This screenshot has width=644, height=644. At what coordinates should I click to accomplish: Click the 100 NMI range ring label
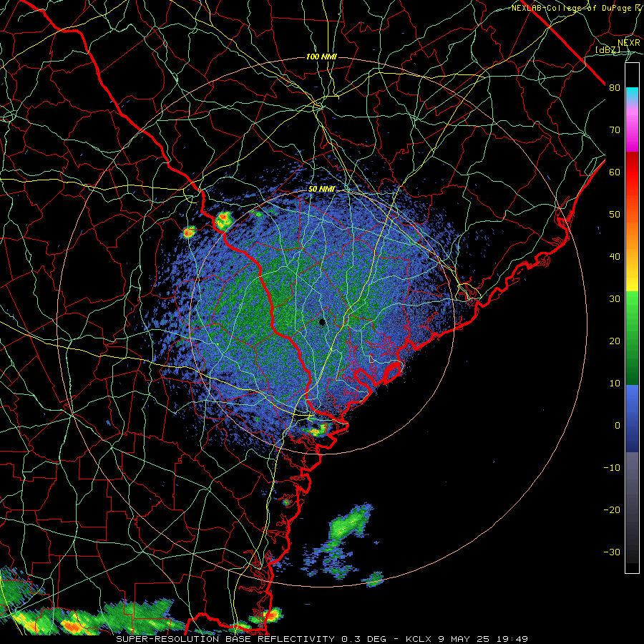[321, 57]
